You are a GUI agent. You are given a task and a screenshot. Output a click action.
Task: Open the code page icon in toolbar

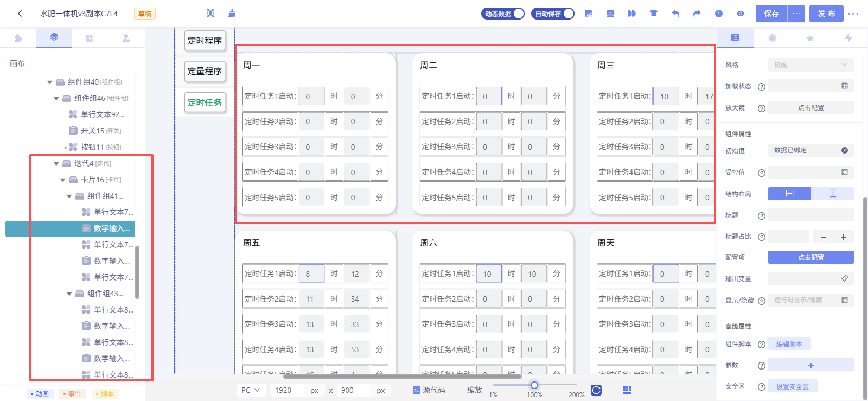pyautogui.click(x=589, y=14)
